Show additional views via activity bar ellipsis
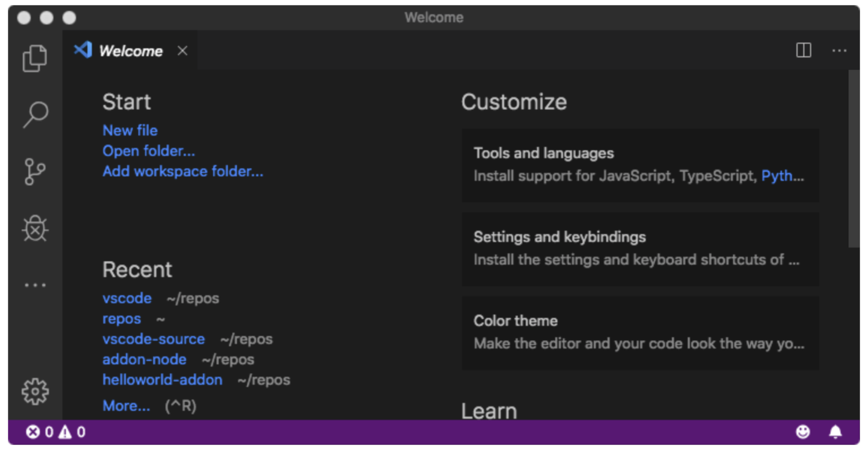The image size is (868, 451). [x=35, y=285]
